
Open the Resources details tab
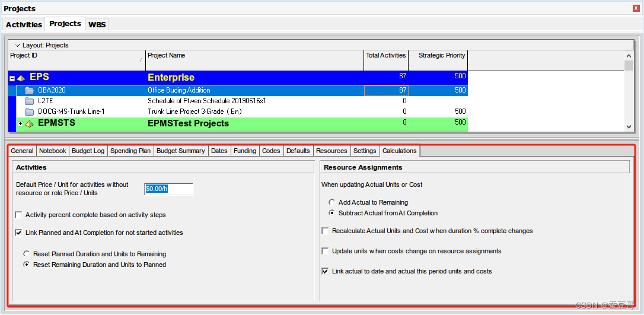332,151
